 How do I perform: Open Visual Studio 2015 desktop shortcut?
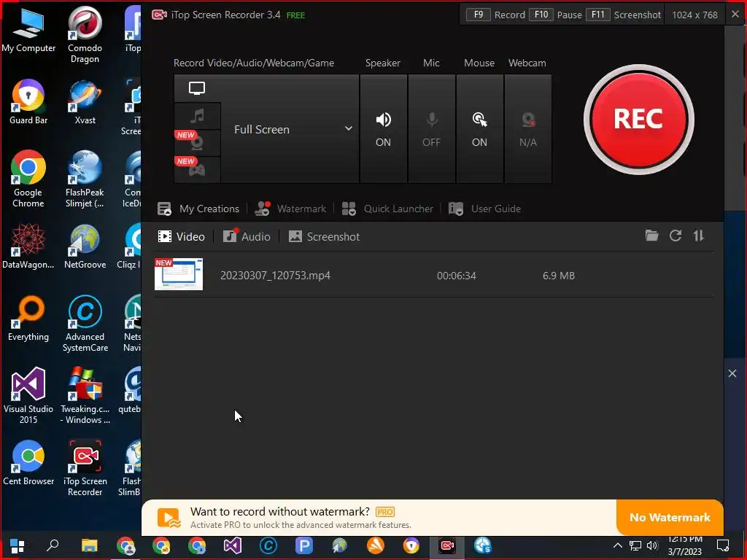coord(28,396)
